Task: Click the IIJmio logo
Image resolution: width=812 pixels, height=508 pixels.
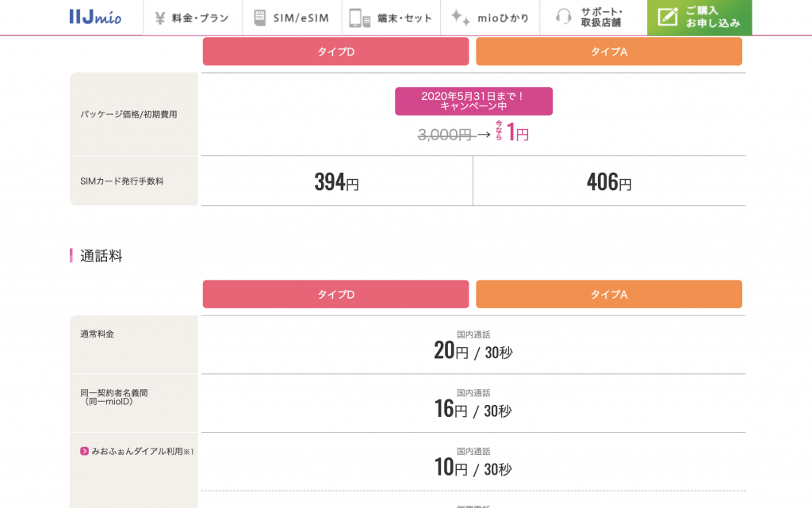Action: (x=95, y=17)
